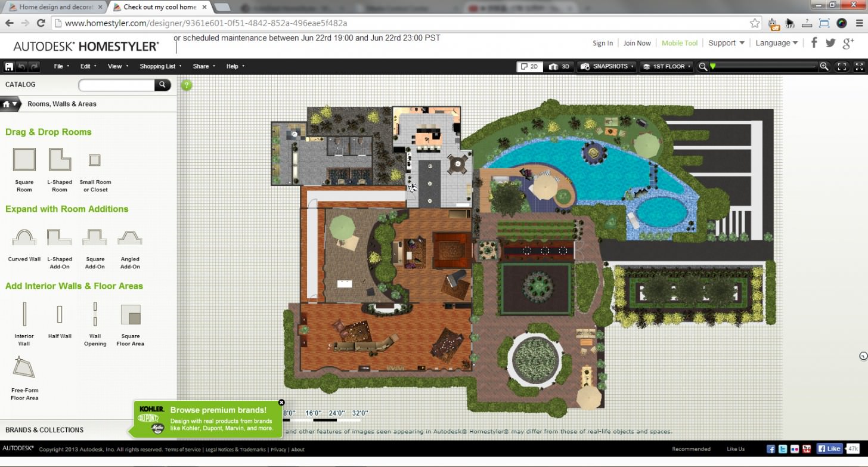Open the Shopping List menu

pyautogui.click(x=158, y=66)
